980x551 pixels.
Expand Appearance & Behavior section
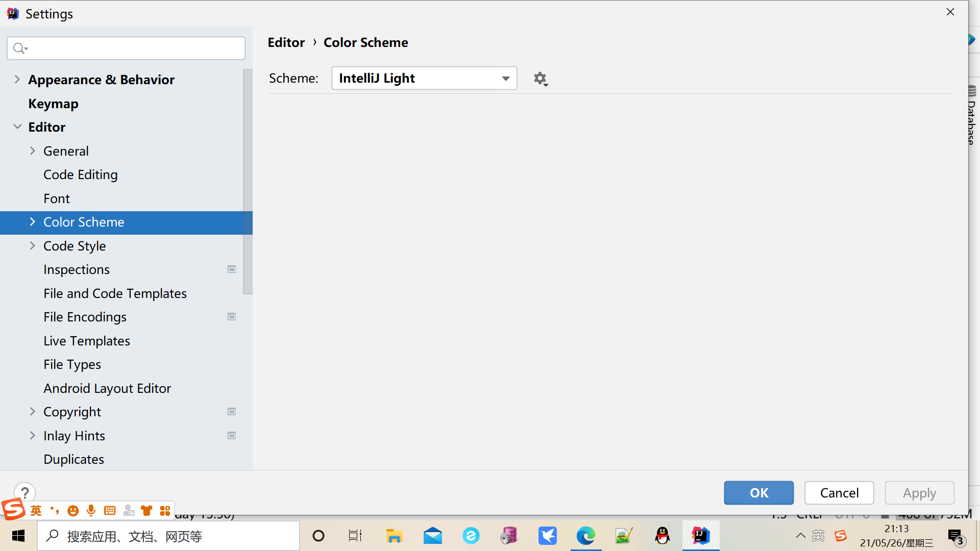17,80
